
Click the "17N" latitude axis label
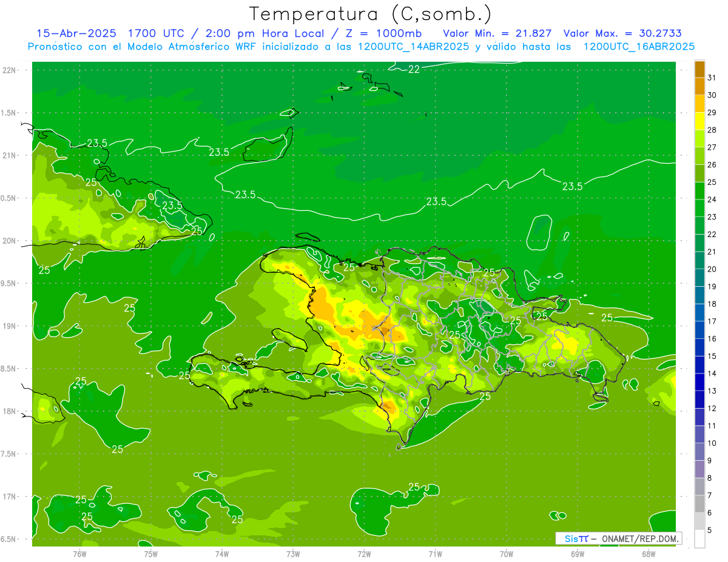point(9,496)
